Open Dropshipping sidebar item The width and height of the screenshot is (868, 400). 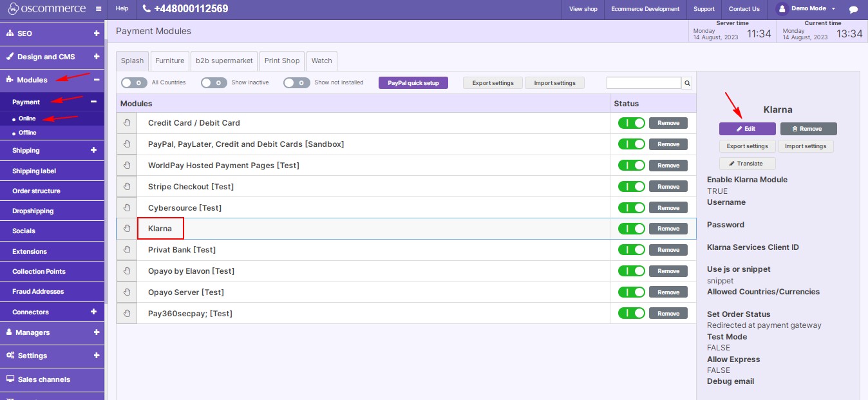pos(33,211)
